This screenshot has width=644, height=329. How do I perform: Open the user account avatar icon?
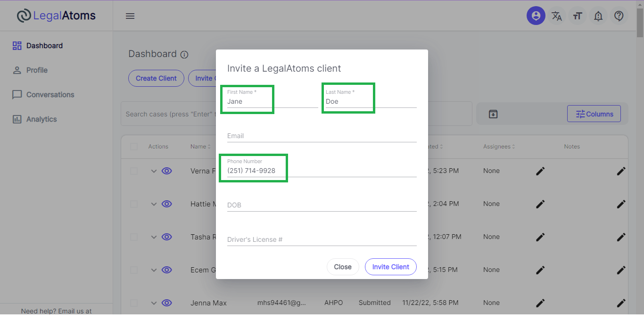click(536, 16)
